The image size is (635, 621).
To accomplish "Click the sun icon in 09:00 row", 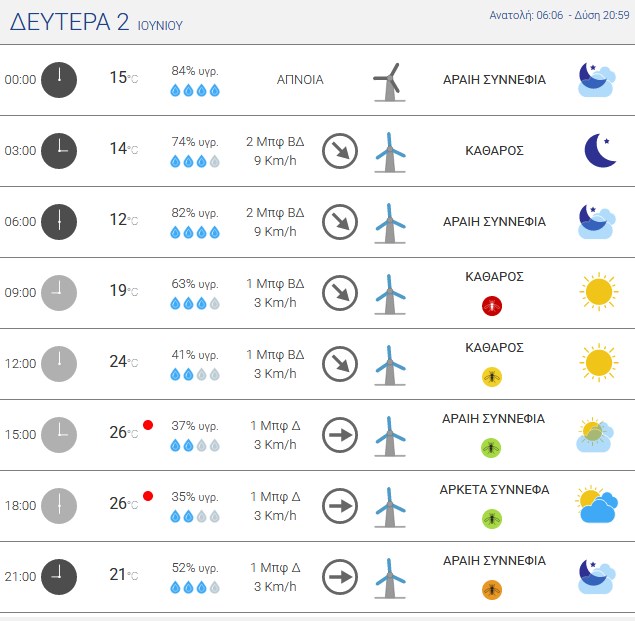I will [599, 292].
